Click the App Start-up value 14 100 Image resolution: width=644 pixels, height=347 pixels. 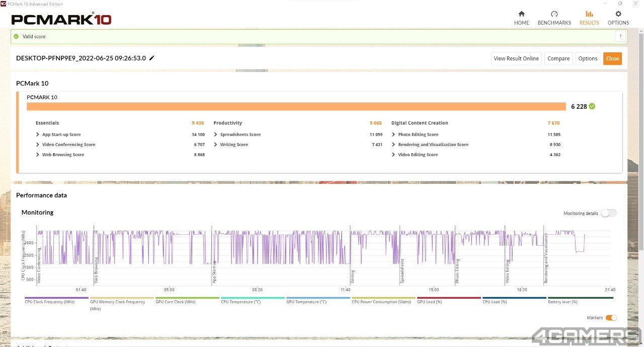coord(198,134)
